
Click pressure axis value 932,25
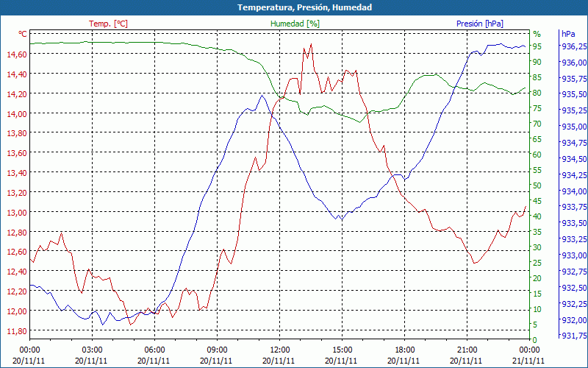574,303
